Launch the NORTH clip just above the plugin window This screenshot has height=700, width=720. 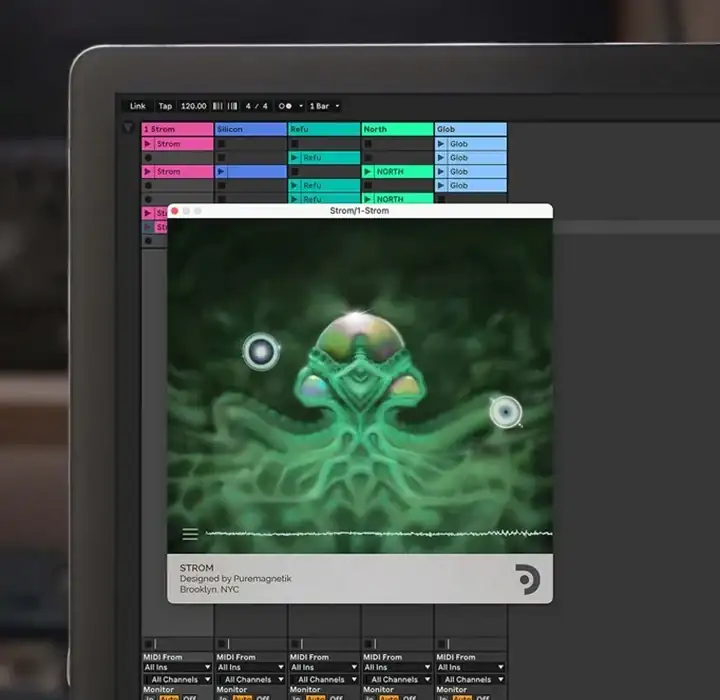point(368,199)
